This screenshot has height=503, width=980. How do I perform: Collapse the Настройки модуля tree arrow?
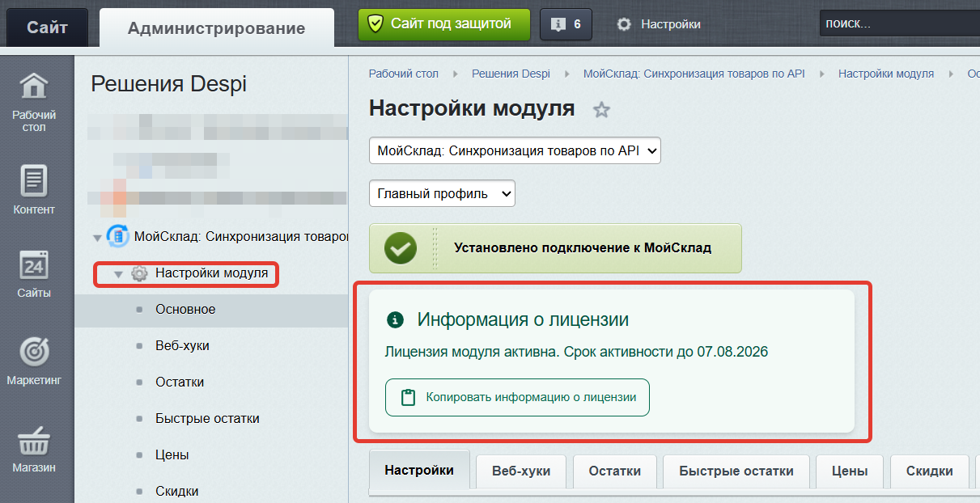click(119, 275)
